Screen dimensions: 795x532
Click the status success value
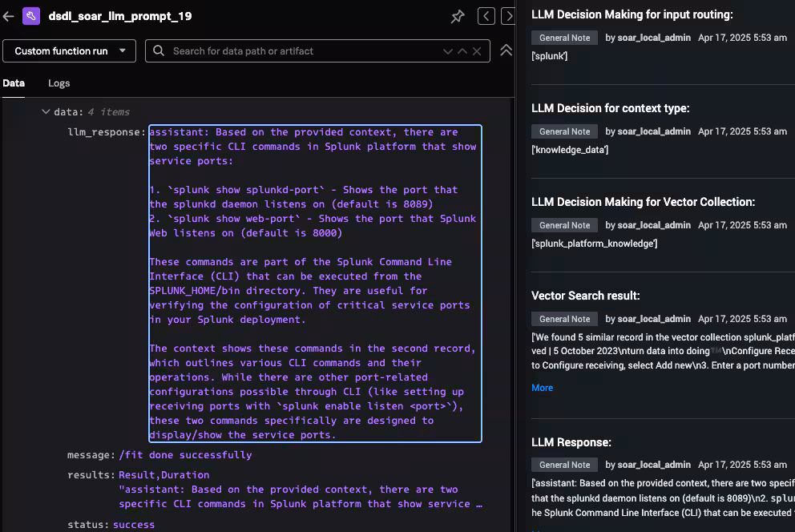pyautogui.click(x=132, y=525)
